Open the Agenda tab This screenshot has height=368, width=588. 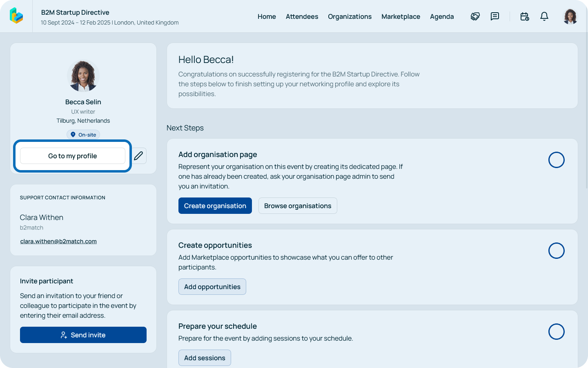(x=442, y=16)
